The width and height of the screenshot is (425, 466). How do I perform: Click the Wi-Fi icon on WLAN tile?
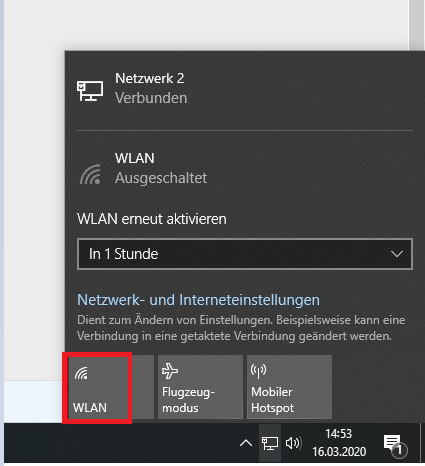point(81,373)
